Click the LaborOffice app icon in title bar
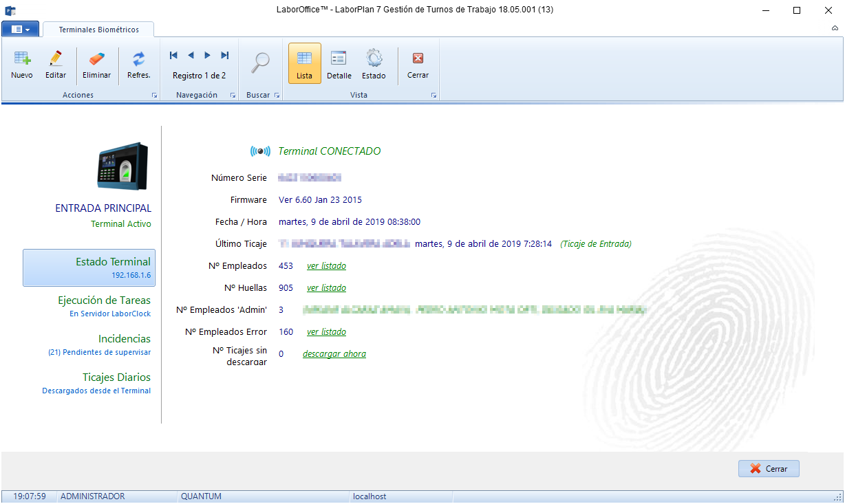Screen dimensions: 845x504 10,10
